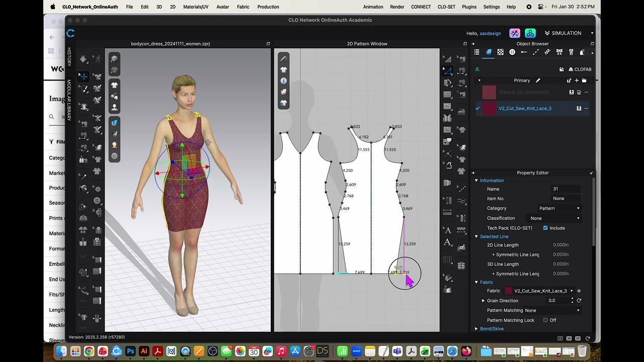Collapse Object Browser with arrow icon

(473, 44)
